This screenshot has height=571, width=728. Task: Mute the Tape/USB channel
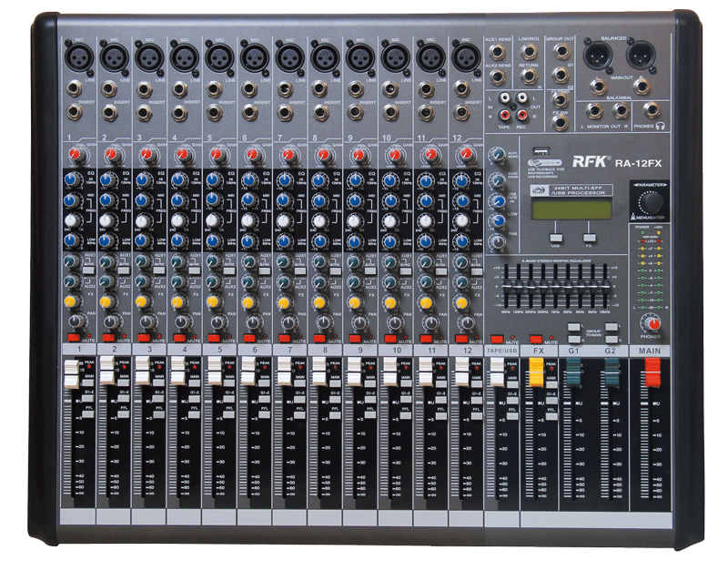click(x=498, y=339)
